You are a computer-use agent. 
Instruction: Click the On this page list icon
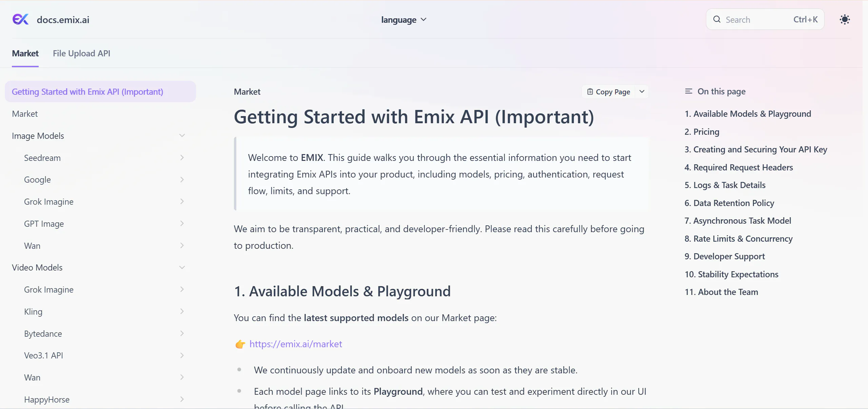[x=689, y=91]
